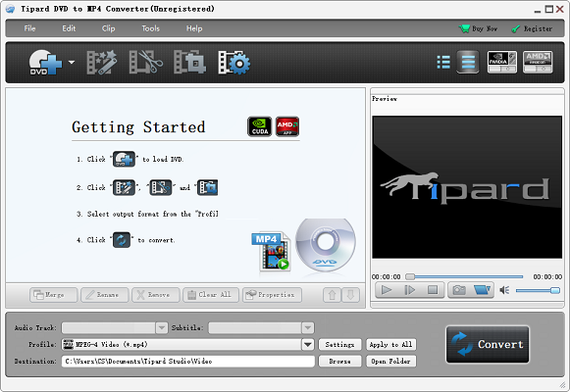Move selected item down with arrow button

(350, 295)
